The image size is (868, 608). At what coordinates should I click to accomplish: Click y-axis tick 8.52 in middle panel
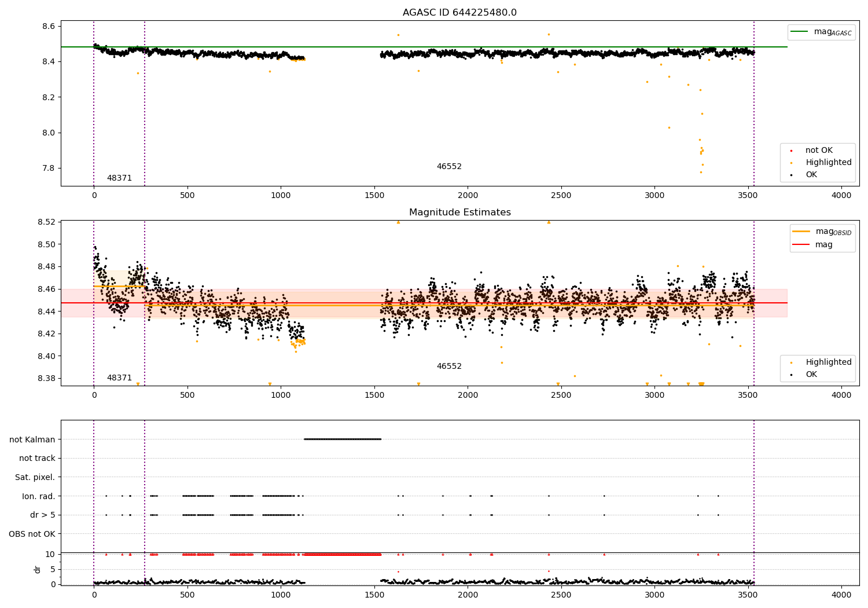click(46, 222)
